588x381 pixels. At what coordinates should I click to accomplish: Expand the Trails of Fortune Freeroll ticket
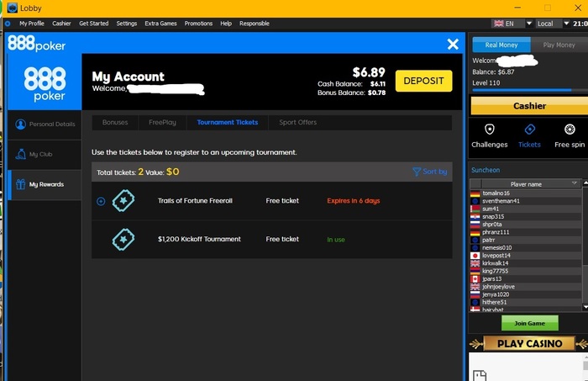(x=101, y=201)
